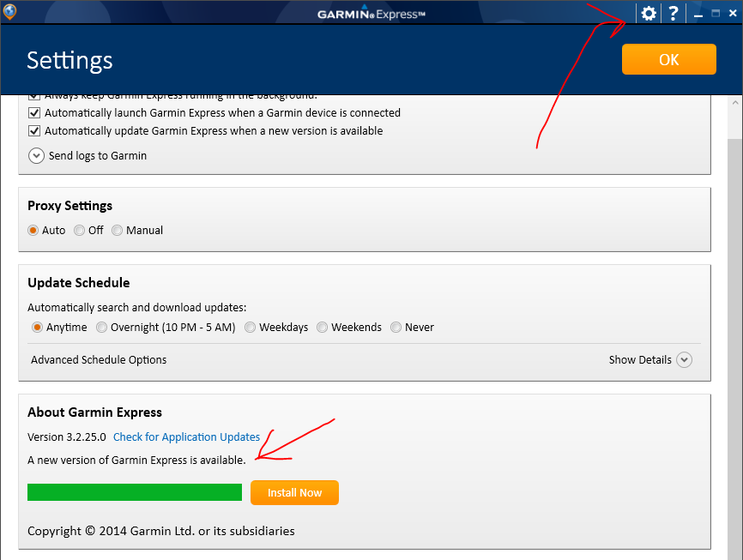Close the Garmin Express window
Viewport: 743px width, 560px height.
[x=733, y=13]
